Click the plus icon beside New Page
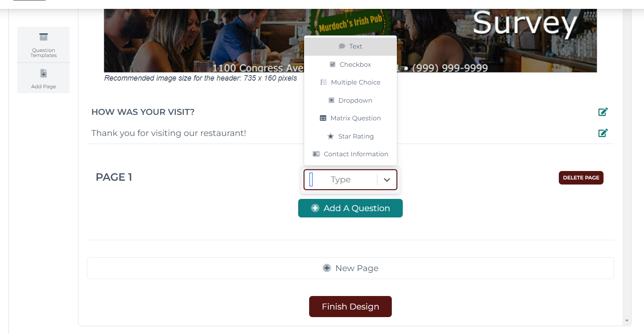Viewport: 644px width, 334px height. pos(327,268)
